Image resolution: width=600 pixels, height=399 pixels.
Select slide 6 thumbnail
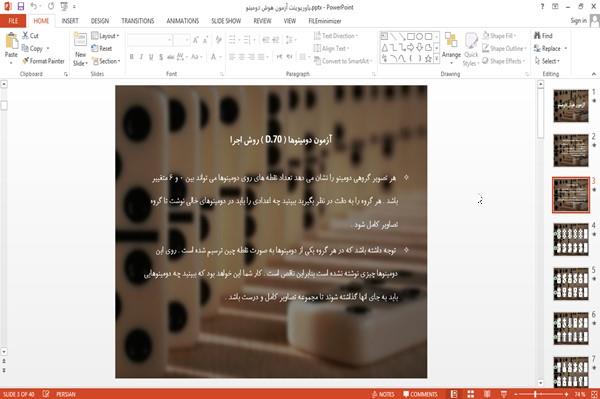click(x=571, y=329)
